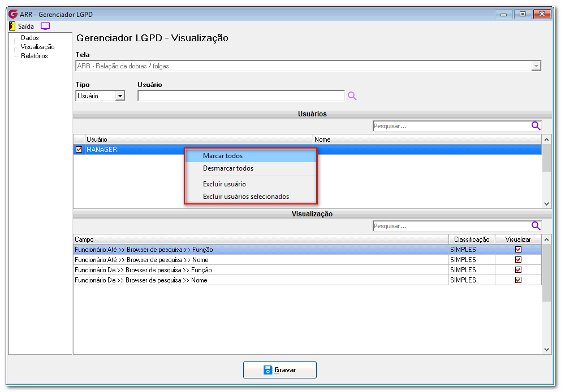Click the Visualização grid scroll up arrow

click(x=546, y=239)
